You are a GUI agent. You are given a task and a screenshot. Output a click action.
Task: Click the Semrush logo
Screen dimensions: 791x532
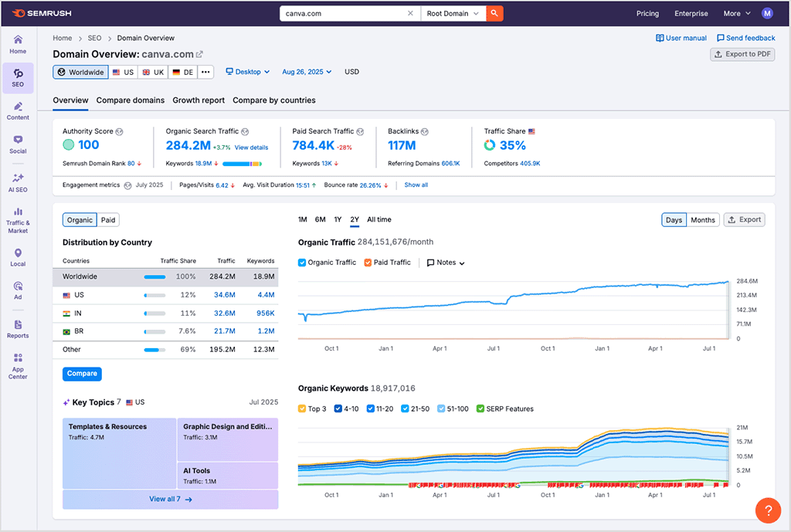pos(42,13)
